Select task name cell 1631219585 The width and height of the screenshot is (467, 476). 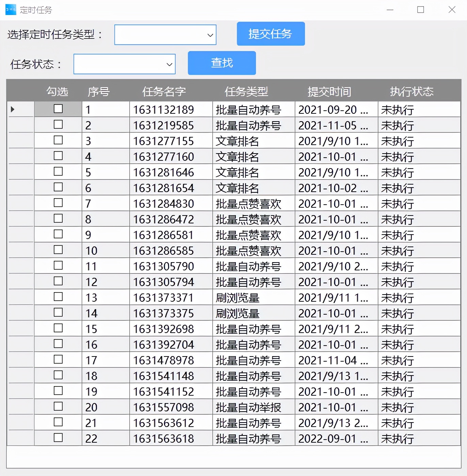(171, 125)
